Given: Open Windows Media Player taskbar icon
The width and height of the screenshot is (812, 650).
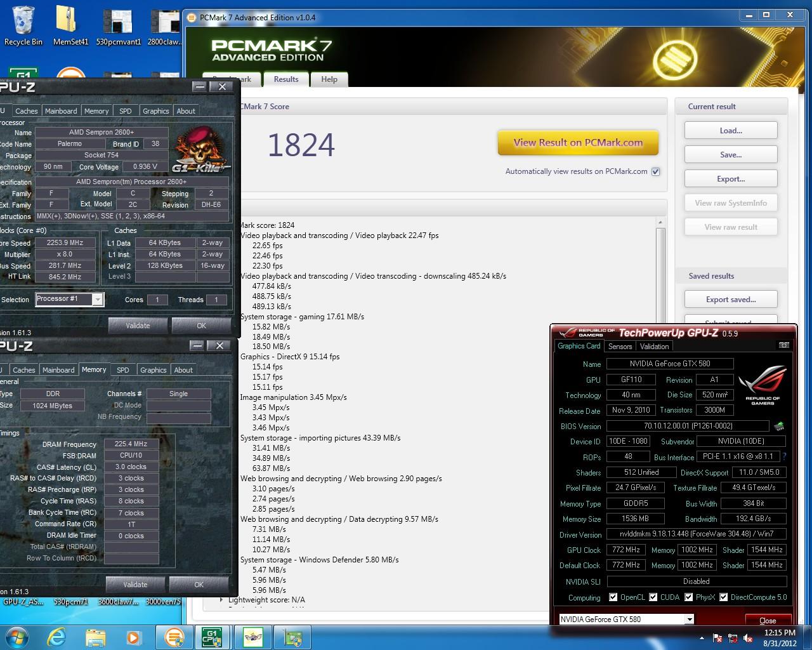Looking at the screenshot, I should (x=133, y=637).
